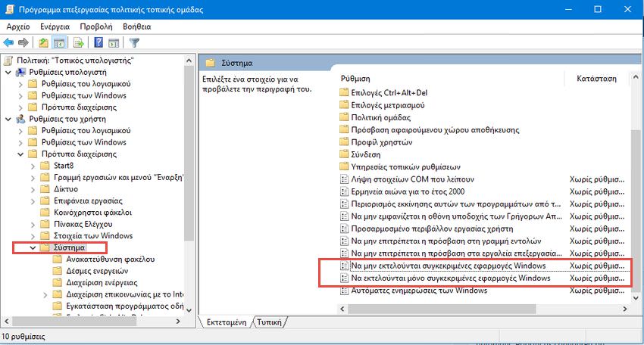Open Help via the question mark icon

click(x=99, y=42)
